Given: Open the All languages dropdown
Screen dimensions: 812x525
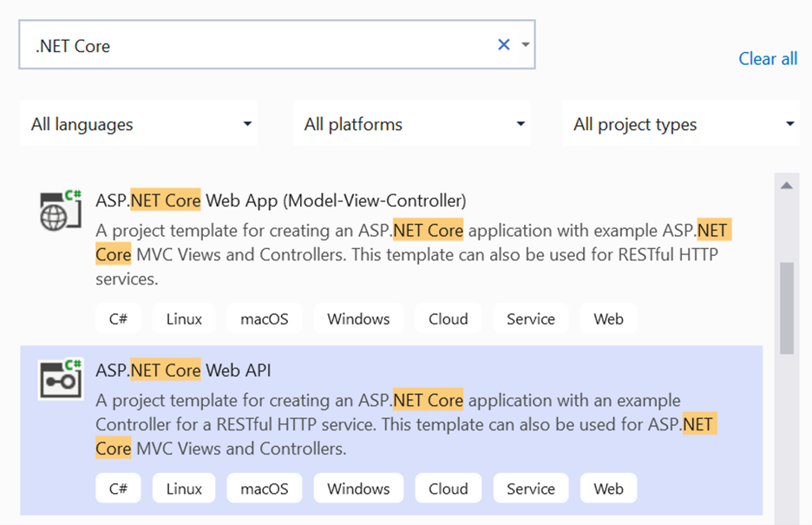Looking at the screenshot, I should 139,124.
